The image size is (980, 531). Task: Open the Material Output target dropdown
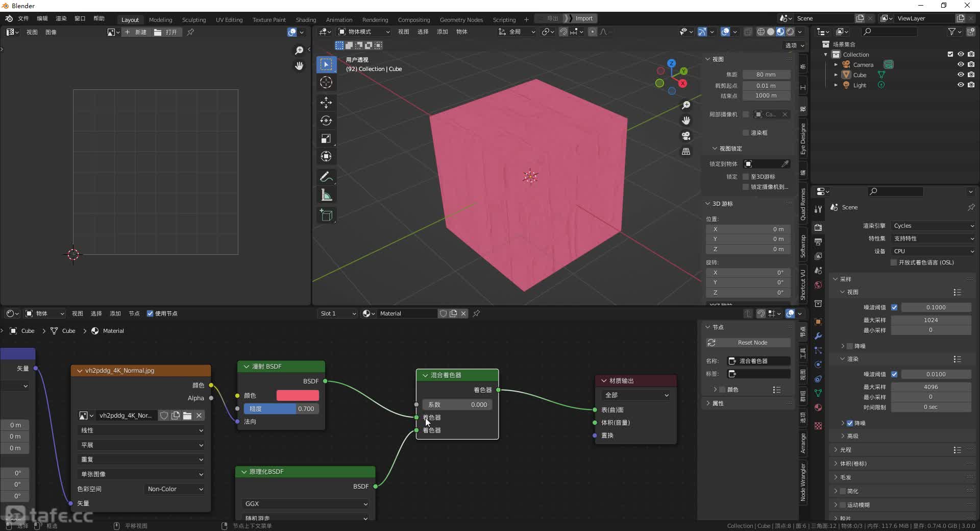(x=636, y=395)
